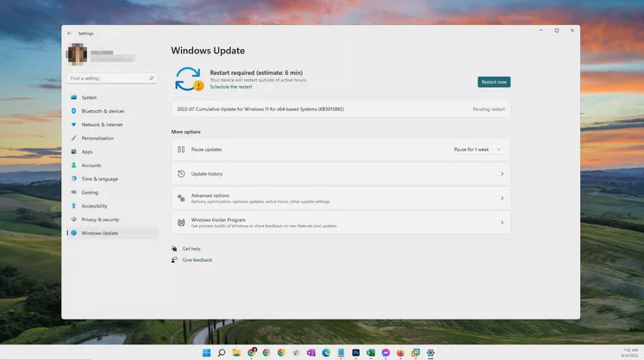
Task: Open Microsoft Edge from the taskbar
Action: click(x=326, y=353)
